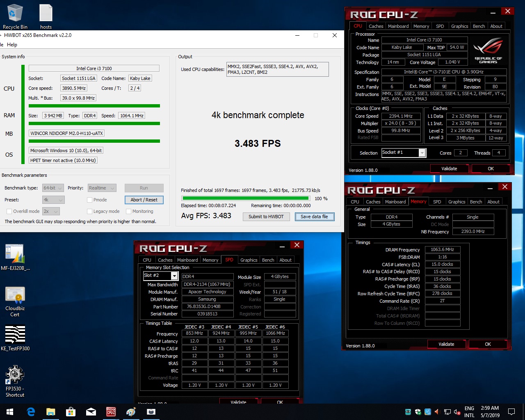Open About tab in top CPU-Z window
The height and width of the screenshot is (420, 525).
(x=496, y=26)
